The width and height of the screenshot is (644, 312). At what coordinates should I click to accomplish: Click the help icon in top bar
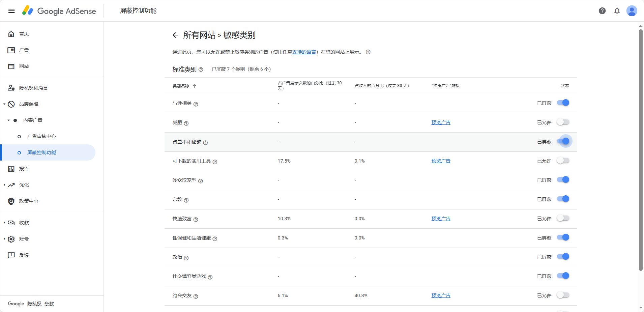(602, 11)
